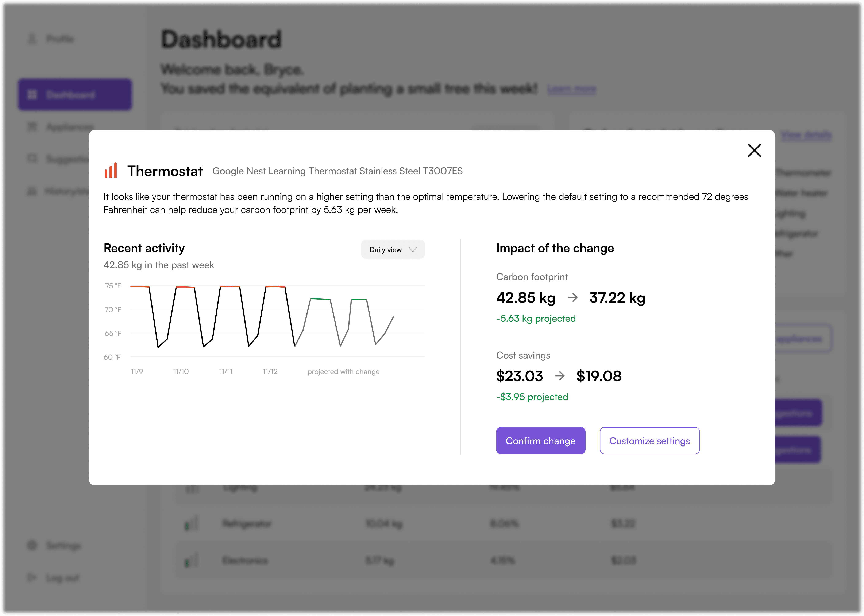Click Log out in the background sidebar
This screenshot has height=616, width=864.
(x=53, y=578)
